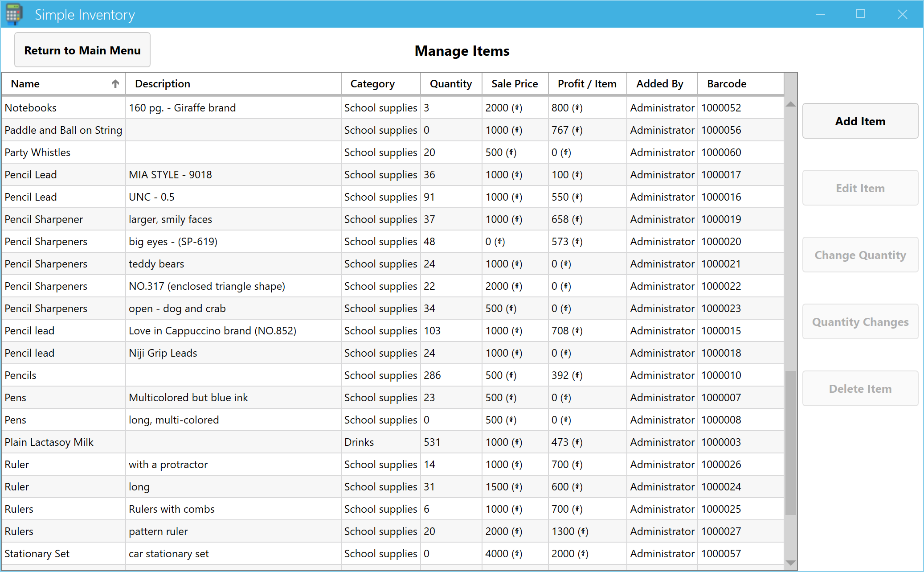Click scrollbar down arrow

790,563
